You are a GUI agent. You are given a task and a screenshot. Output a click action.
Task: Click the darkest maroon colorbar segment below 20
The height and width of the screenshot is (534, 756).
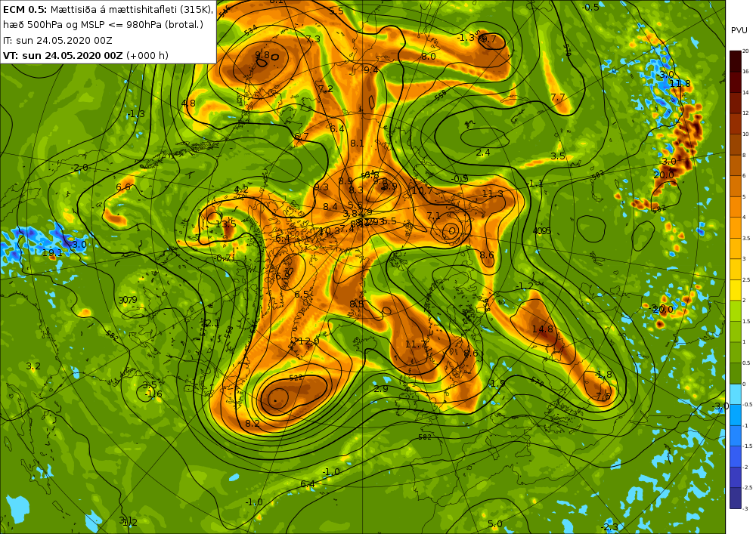(x=736, y=61)
